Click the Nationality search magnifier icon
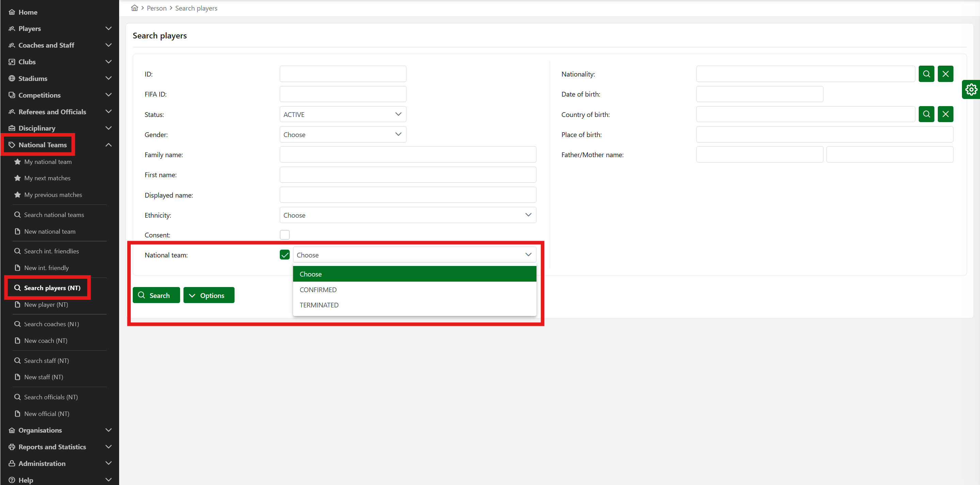This screenshot has width=980, height=485. tap(926, 74)
